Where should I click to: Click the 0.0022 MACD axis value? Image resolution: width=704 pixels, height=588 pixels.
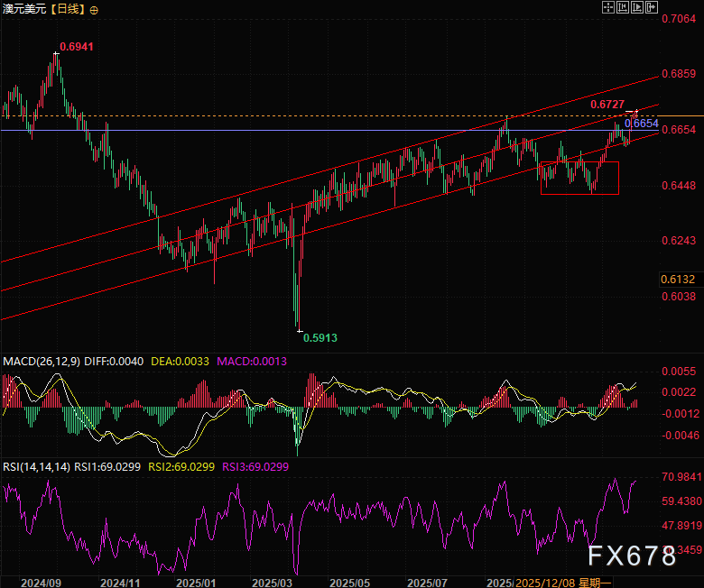click(679, 392)
